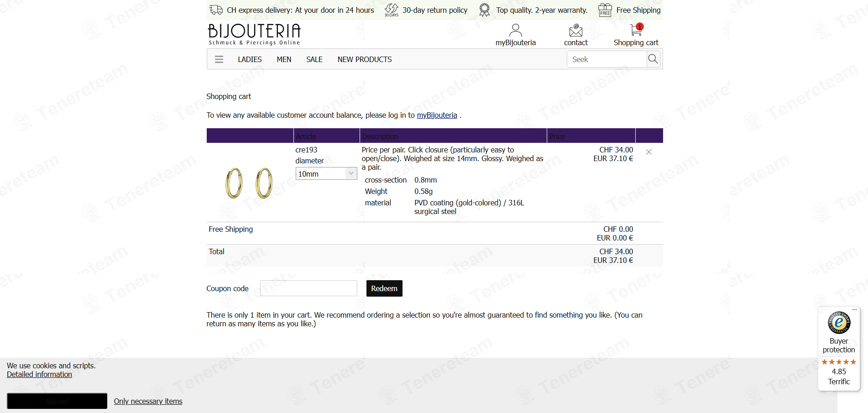
Task: Click the Total row label
Action: coord(217,251)
